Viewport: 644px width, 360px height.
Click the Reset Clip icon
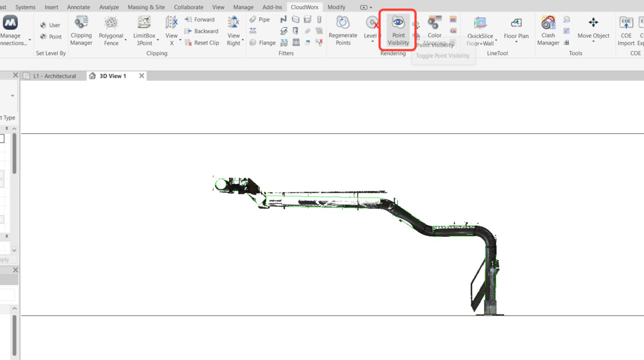(201, 43)
